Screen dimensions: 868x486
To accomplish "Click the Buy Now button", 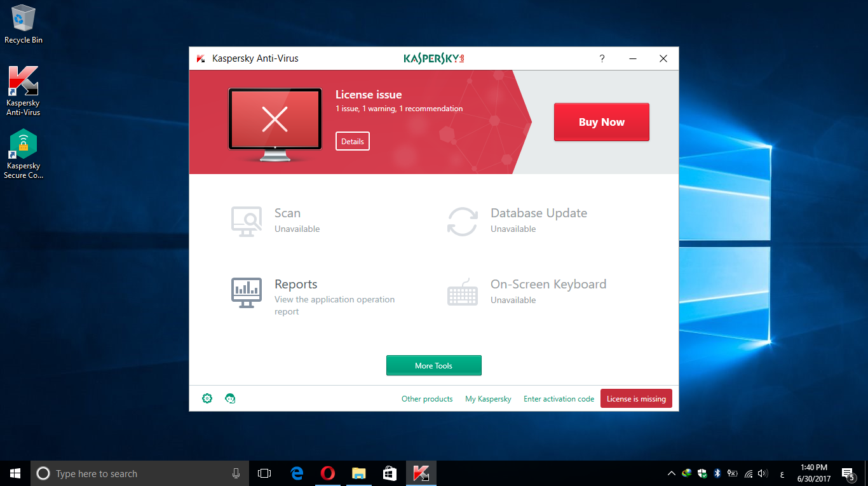I will click(602, 122).
